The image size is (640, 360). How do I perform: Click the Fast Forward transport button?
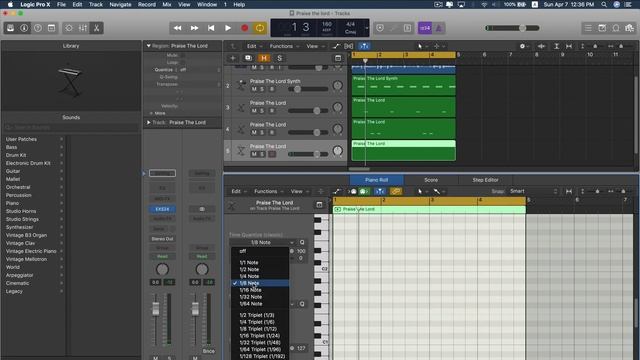click(194, 28)
